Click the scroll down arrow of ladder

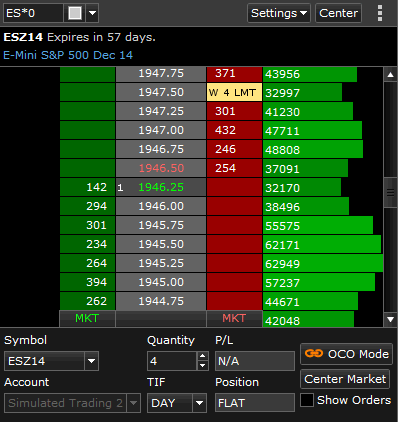pos(390,319)
